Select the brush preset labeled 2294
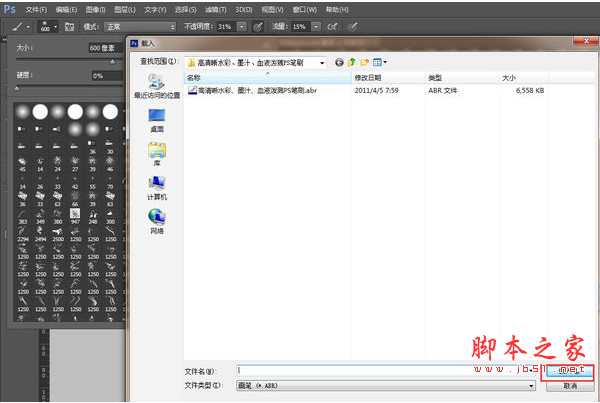Image resolution: width=600 pixels, height=403 pixels. coord(23,234)
